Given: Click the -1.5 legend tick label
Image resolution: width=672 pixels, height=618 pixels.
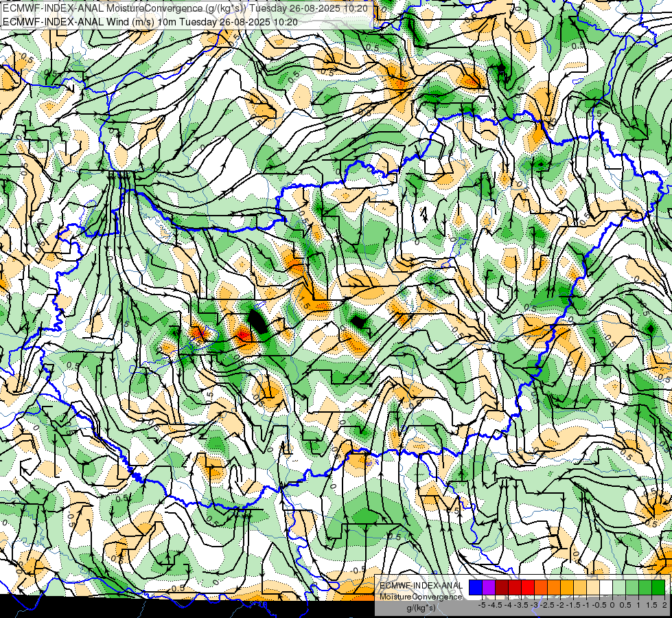Looking at the screenshot, I should click(573, 605).
